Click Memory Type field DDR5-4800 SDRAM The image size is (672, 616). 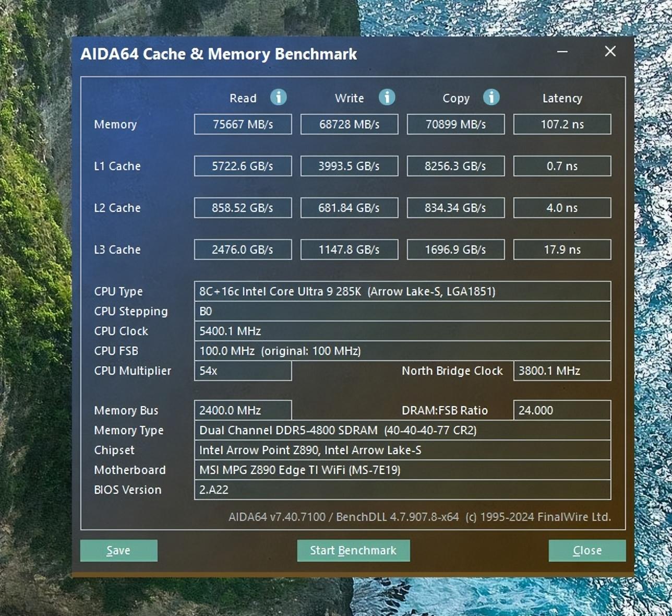click(x=403, y=430)
